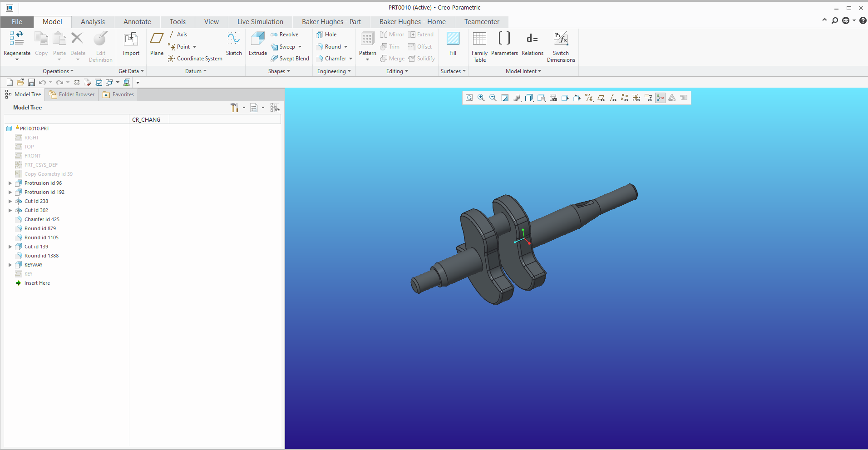Select Round id 1388 in model tree
The image size is (868, 450).
pos(41,256)
